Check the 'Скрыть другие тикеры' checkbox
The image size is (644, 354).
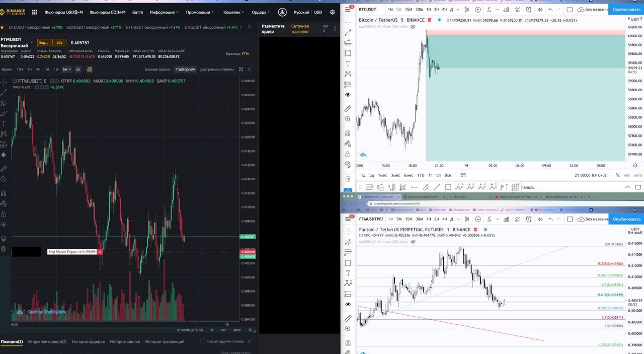pos(203,341)
